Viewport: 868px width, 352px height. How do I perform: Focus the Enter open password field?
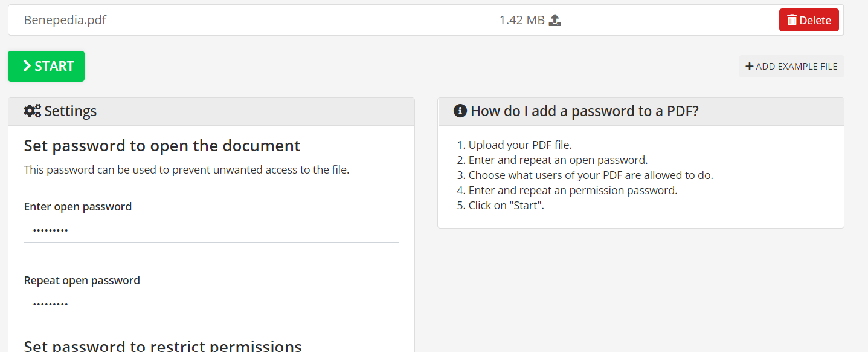pos(211,230)
